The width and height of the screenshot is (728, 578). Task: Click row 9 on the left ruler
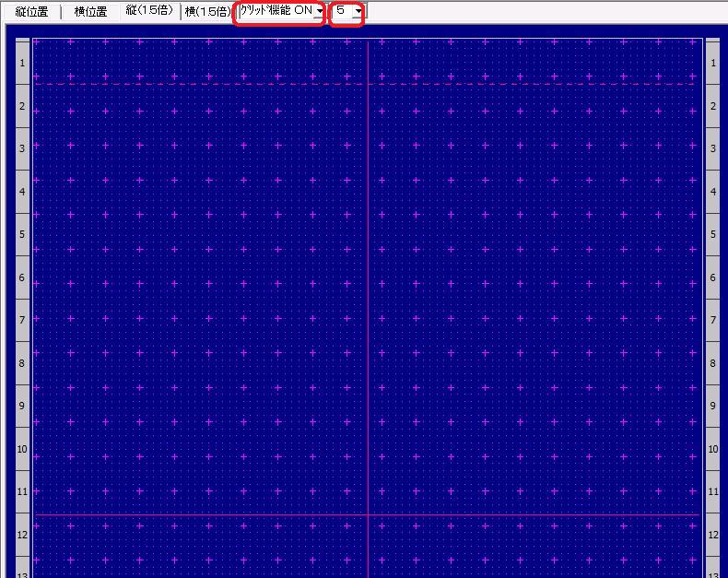[x=22, y=406]
